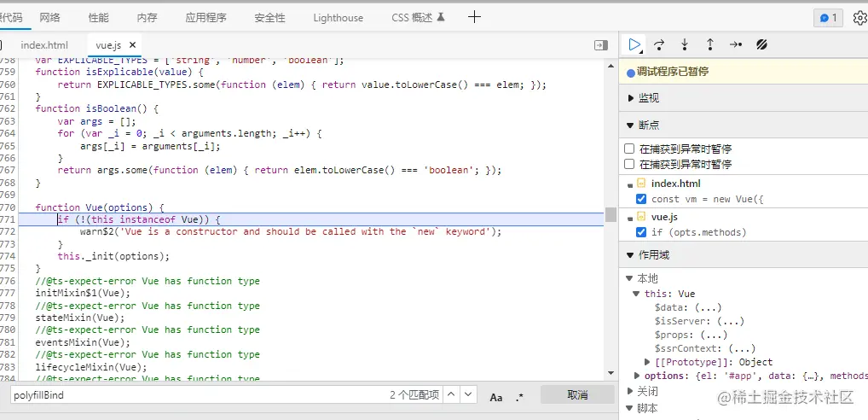The width and height of the screenshot is (868, 420).
Task: Toggle match case Aa option
Action: pyautogui.click(x=496, y=397)
